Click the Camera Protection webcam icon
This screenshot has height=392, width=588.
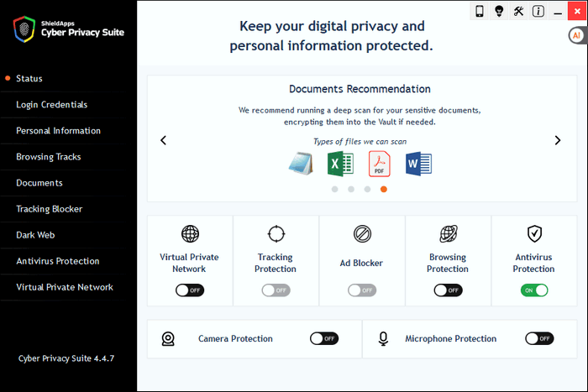click(x=168, y=339)
